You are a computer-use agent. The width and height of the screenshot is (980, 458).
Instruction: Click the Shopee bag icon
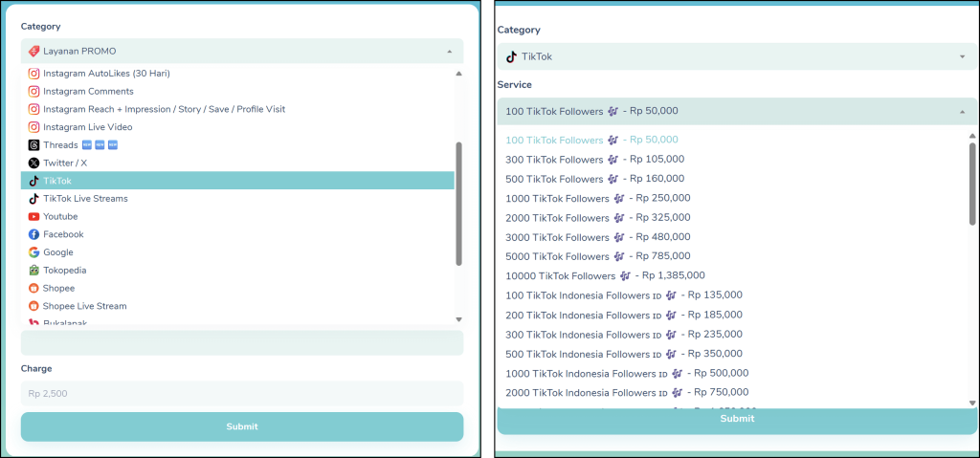pyautogui.click(x=34, y=288)
